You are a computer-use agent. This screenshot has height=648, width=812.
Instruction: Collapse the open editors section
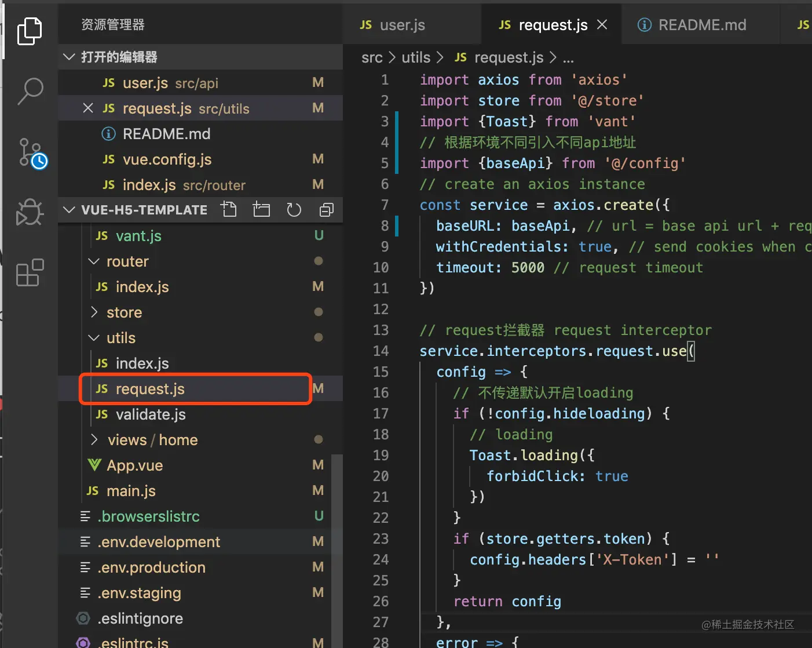(69, 57)
